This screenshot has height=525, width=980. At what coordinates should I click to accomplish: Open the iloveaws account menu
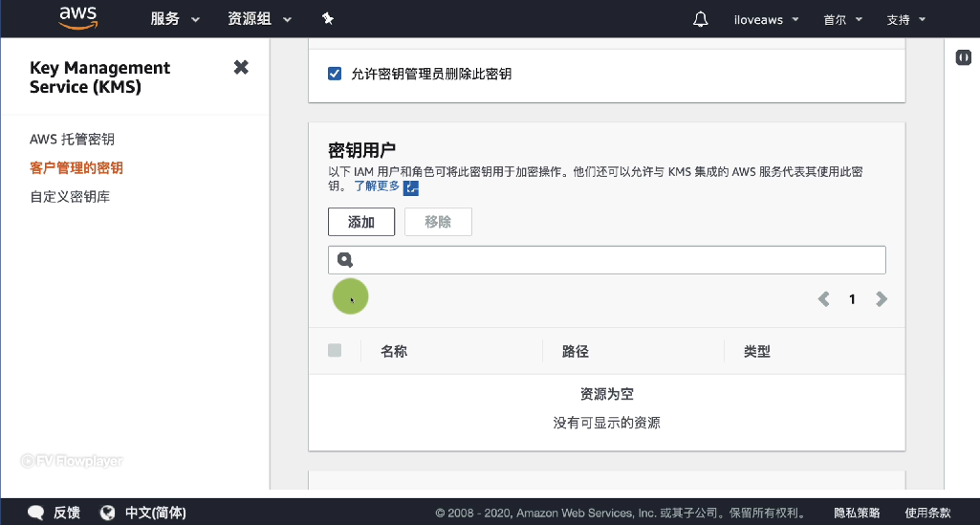point(766,19)
